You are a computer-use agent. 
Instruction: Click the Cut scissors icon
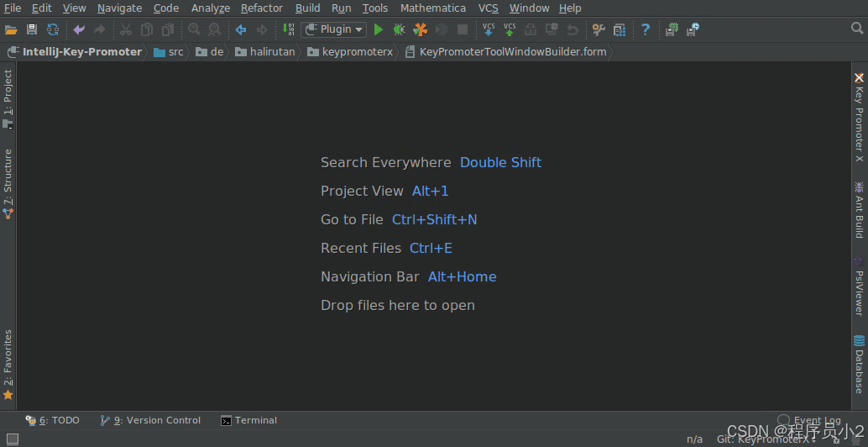[126, 29]
